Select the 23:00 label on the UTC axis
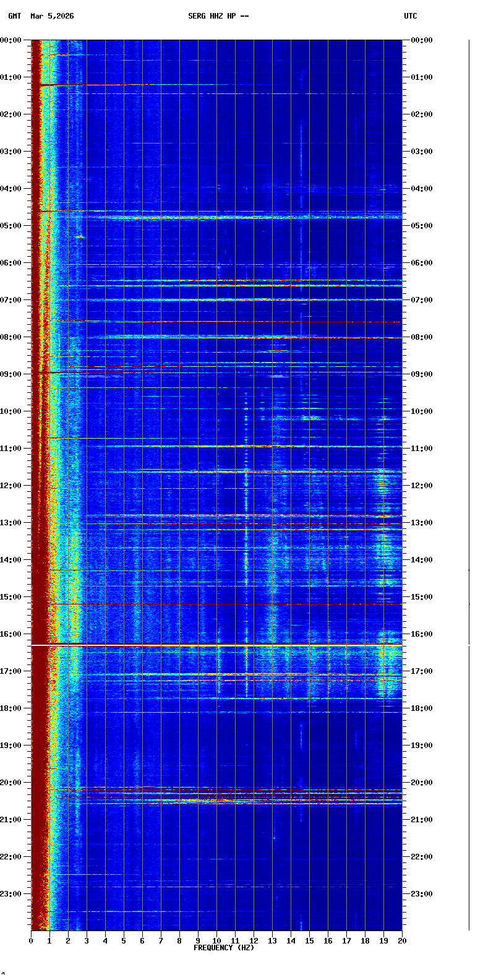The image size is (496, 980). (422, 894)
